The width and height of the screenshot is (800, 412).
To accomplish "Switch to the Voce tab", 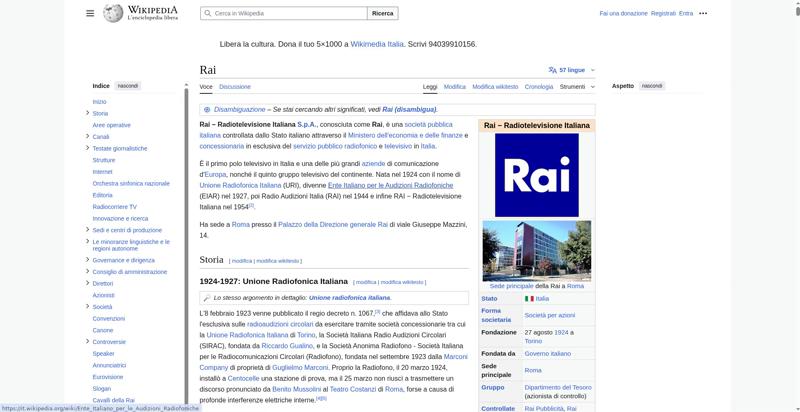I will pyautogui.click(x=206, y=87).
